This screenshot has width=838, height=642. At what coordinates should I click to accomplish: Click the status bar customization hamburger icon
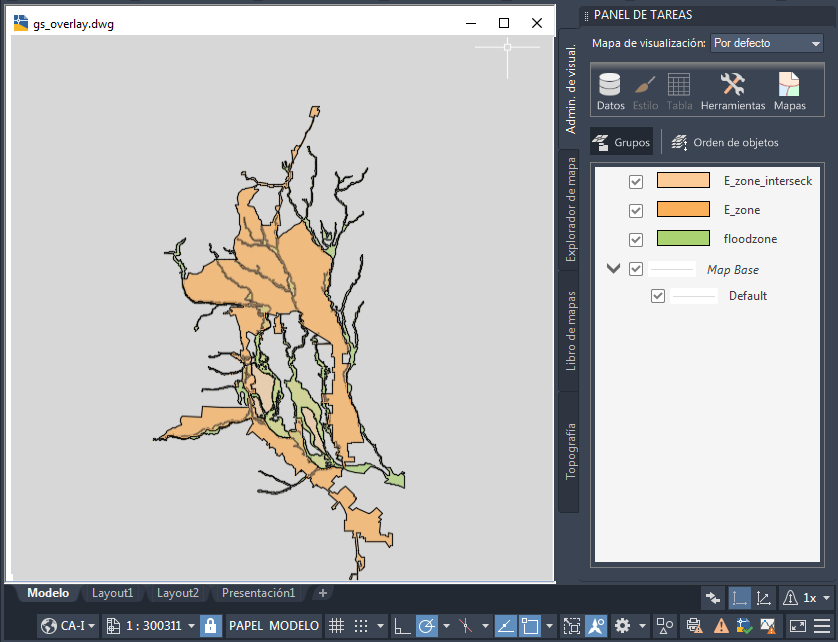[824, 626]
